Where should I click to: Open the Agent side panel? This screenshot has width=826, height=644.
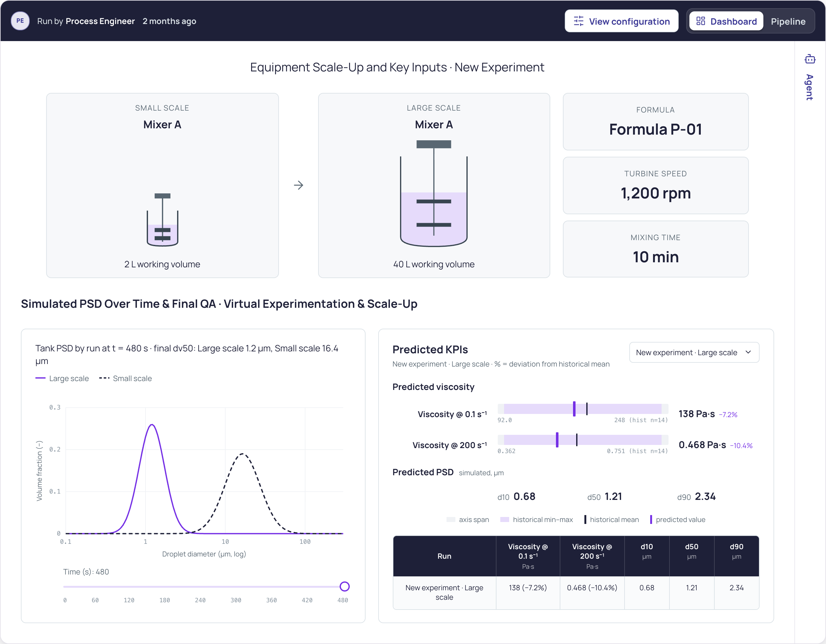tap(810, 77)
